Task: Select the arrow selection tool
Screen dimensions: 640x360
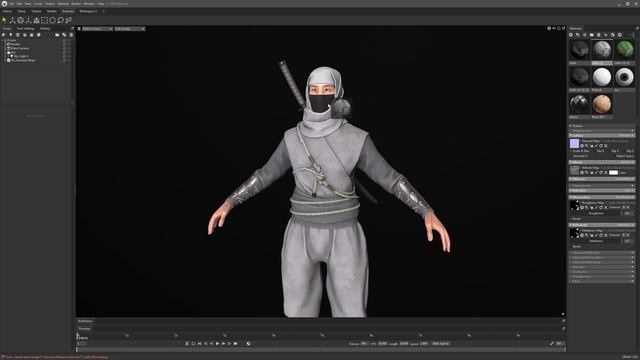Action: pyautogui.click(x=4, y=20)
